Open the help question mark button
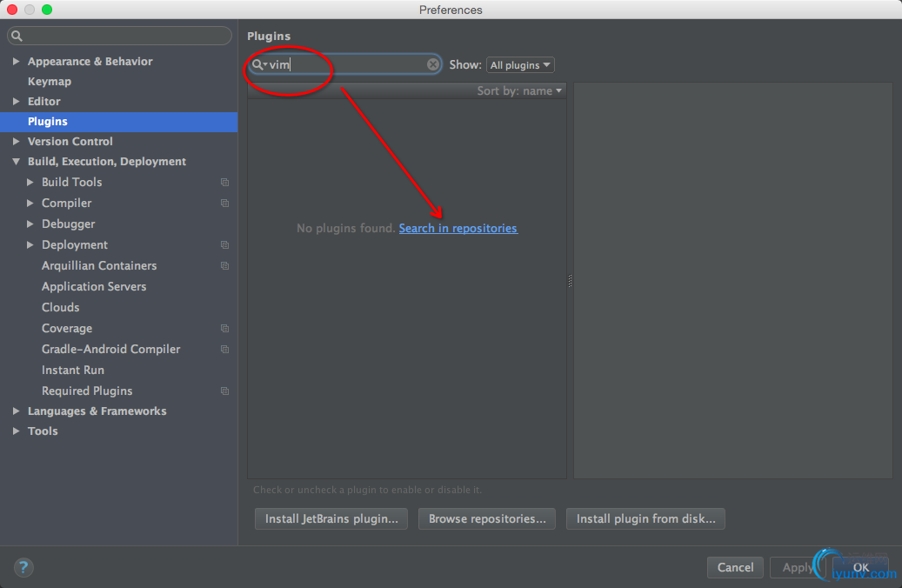 point(23,567)
